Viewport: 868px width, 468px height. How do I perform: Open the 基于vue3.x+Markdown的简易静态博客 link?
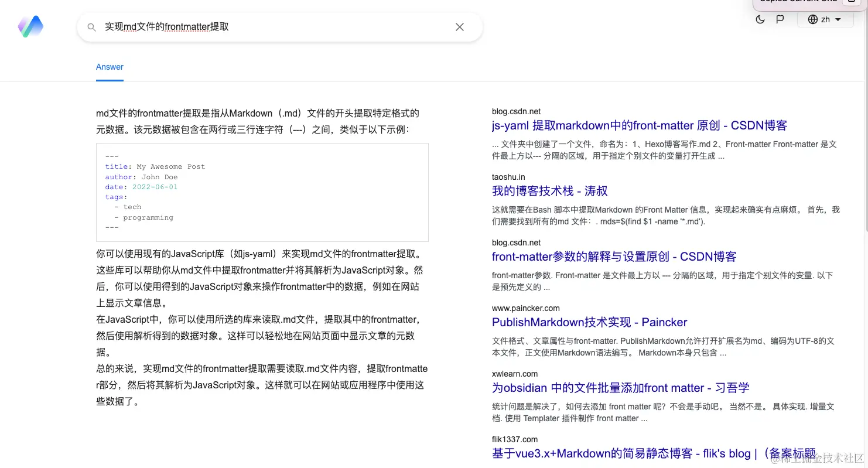point(654,453)
